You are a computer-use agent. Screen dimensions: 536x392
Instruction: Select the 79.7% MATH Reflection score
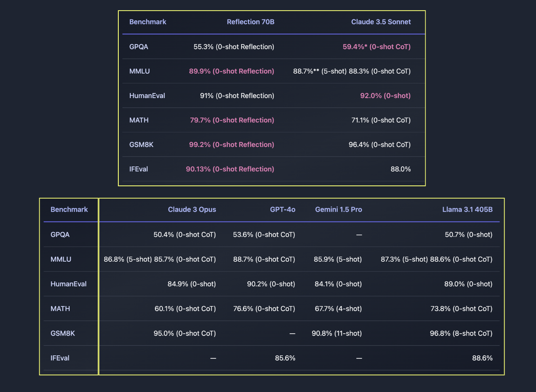pyautogui.click(x=232, y=120)
